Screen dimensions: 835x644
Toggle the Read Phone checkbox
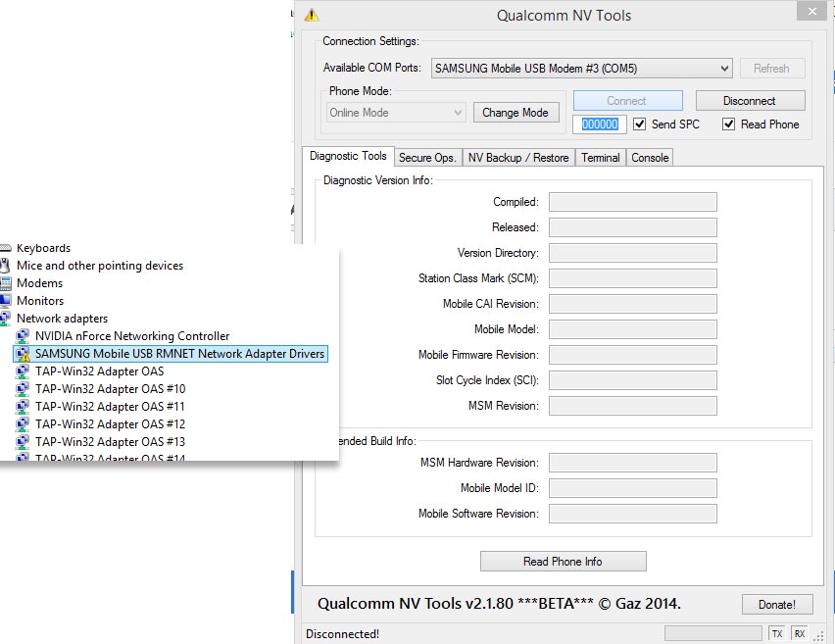coord(728,124)
